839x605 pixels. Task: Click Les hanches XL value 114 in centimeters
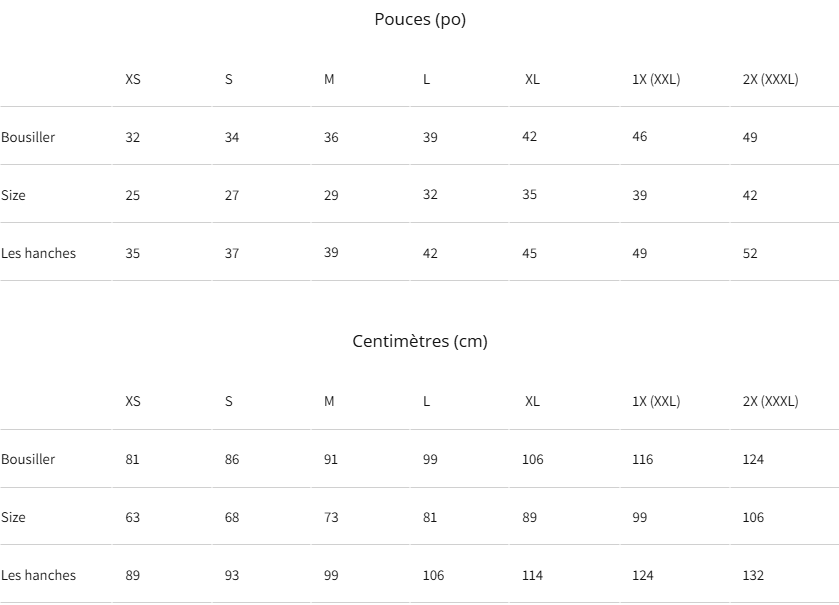point(533,575)
